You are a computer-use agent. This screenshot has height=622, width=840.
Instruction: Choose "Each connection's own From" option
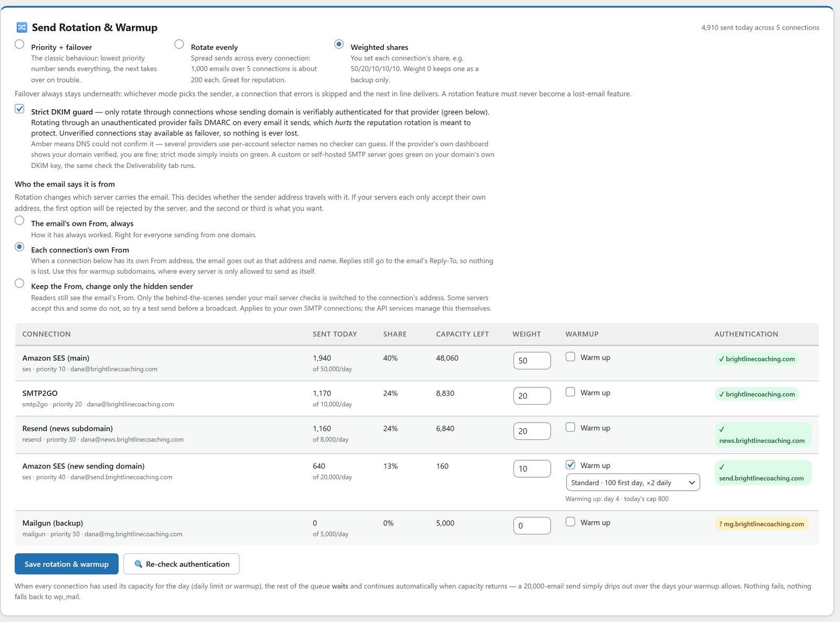[19, 247]
